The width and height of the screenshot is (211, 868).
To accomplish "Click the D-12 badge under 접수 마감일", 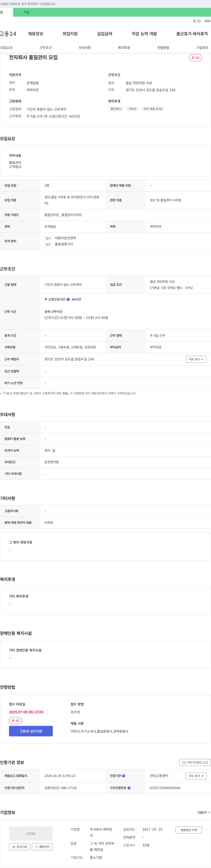I will pos(16,720).
